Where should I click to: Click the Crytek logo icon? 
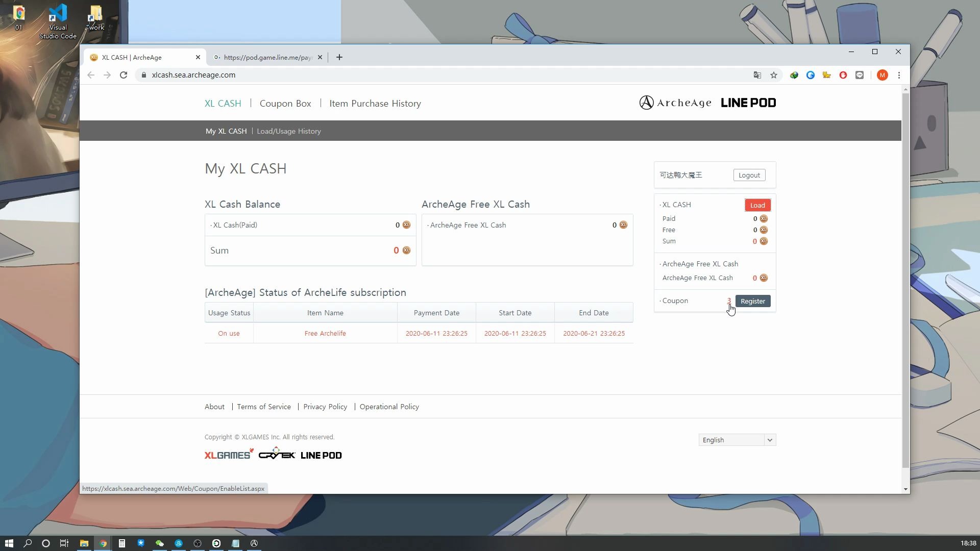pos(276,454)
